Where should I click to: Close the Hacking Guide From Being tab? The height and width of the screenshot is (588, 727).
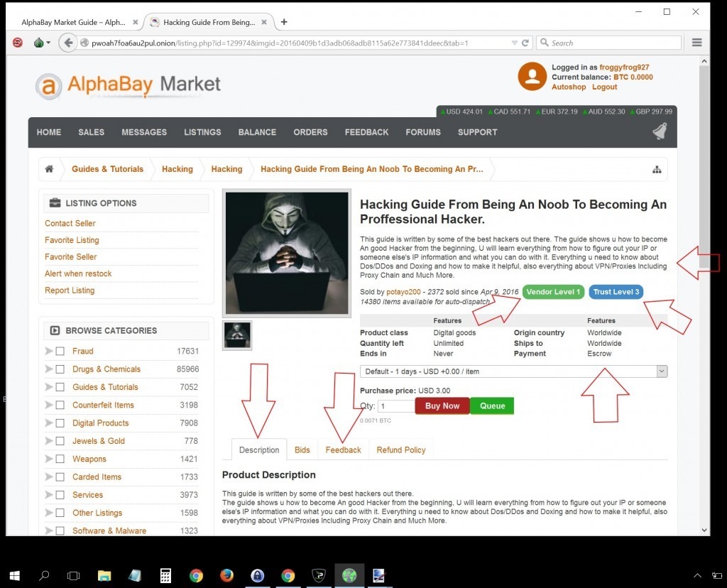[264, 22]
